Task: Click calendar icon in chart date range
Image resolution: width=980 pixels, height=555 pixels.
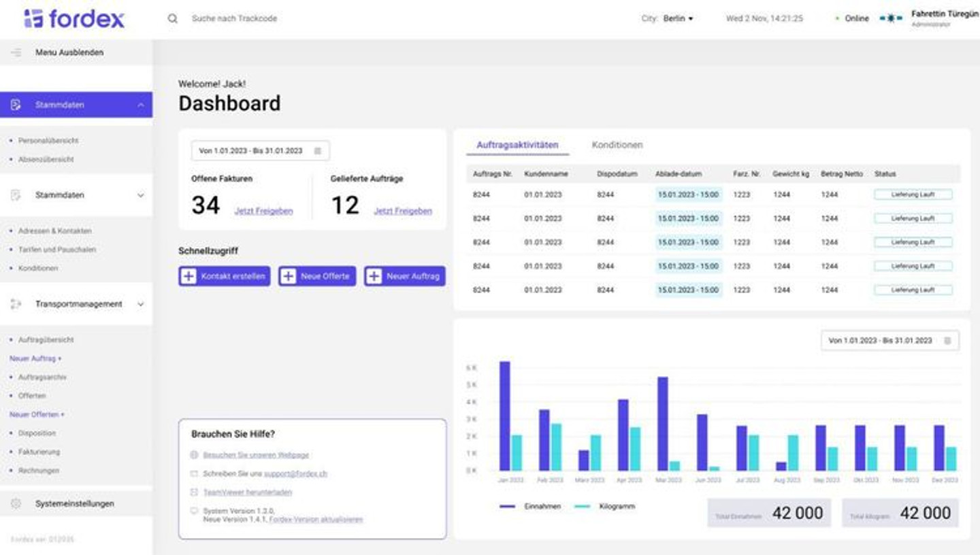Action: click(947, 341)
